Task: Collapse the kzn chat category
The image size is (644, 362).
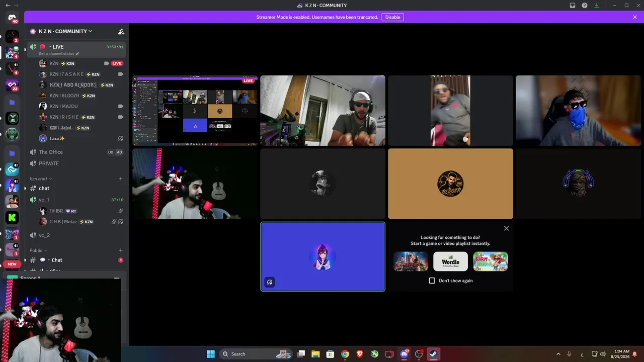Action: (41, 178)
